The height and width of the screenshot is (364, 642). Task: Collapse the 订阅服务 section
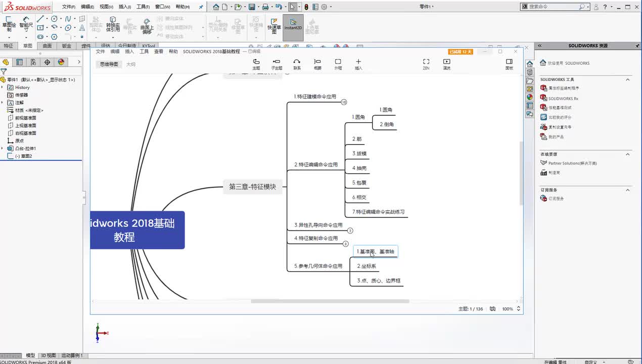click(628, 190)
